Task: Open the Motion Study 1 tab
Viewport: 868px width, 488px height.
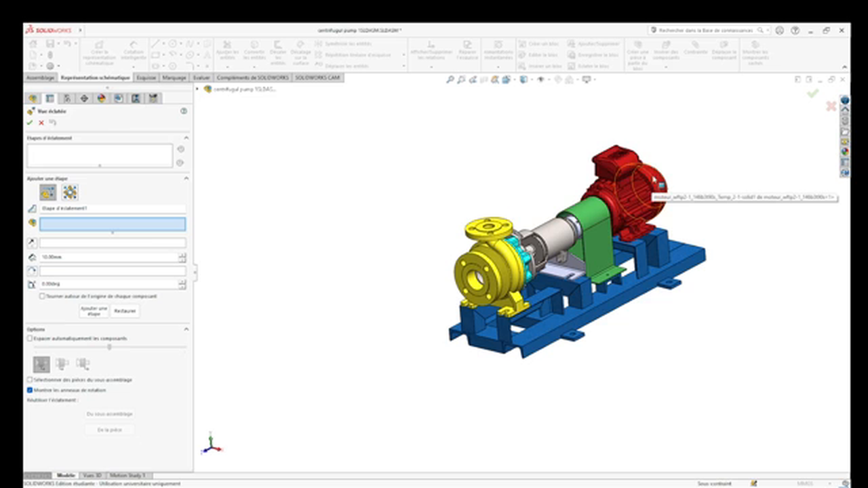Action: point(127,476)
